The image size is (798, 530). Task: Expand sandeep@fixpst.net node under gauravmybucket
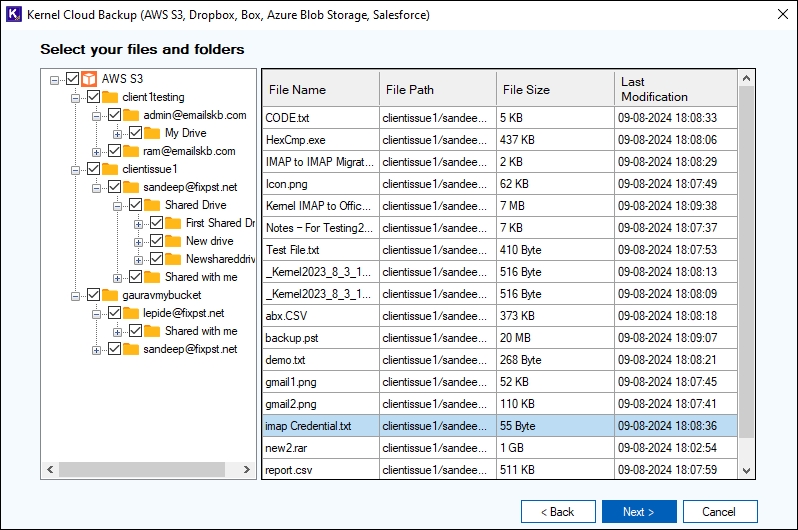pos(96,350)
